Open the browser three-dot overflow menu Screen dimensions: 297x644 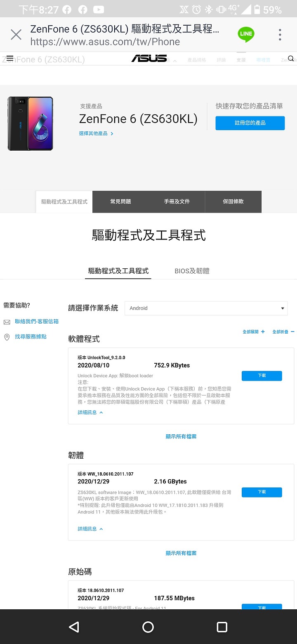(x=280, y=35)
